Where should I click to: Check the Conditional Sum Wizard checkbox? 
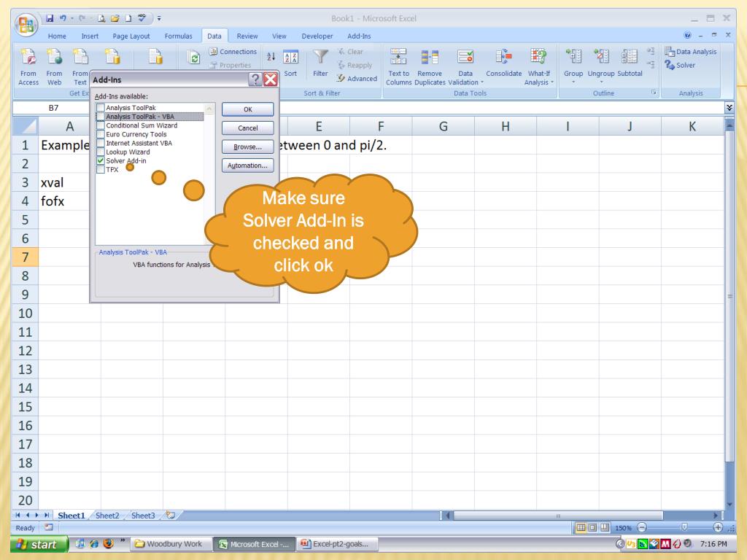pyautogui.click(x=101, y=125)
